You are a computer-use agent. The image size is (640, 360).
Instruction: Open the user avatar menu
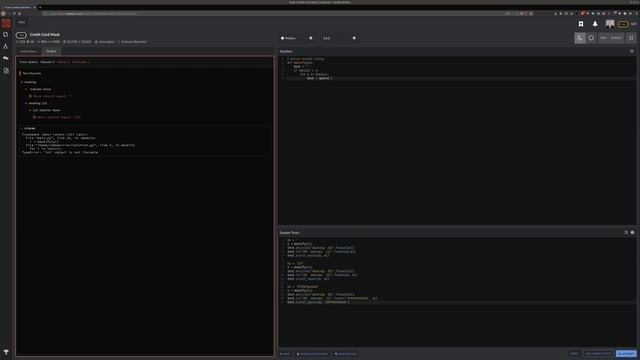610,24
